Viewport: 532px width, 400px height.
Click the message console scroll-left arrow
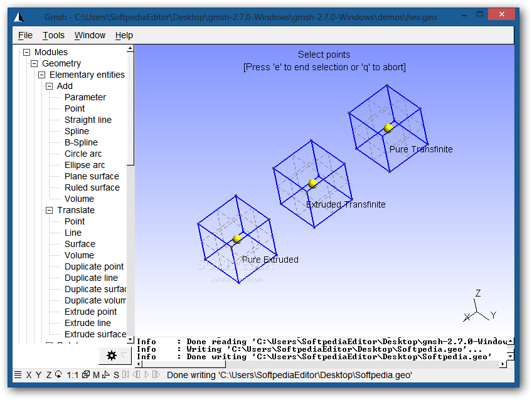tap(139, 364)
